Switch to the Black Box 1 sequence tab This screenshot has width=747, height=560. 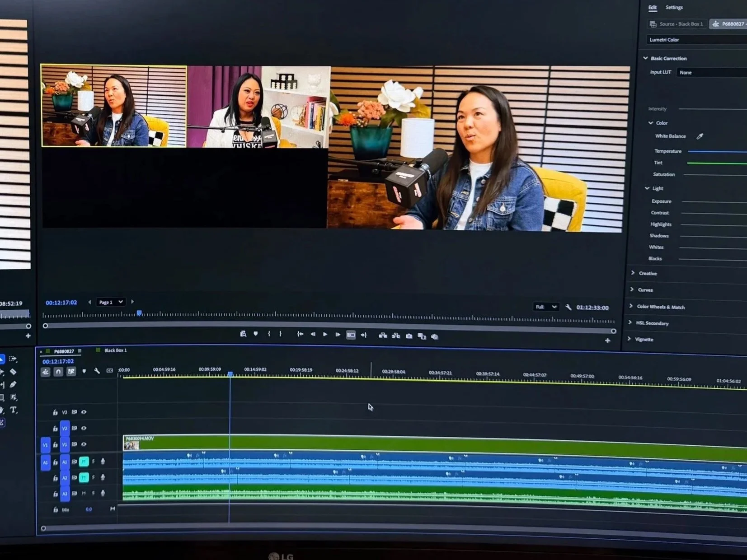115,350
